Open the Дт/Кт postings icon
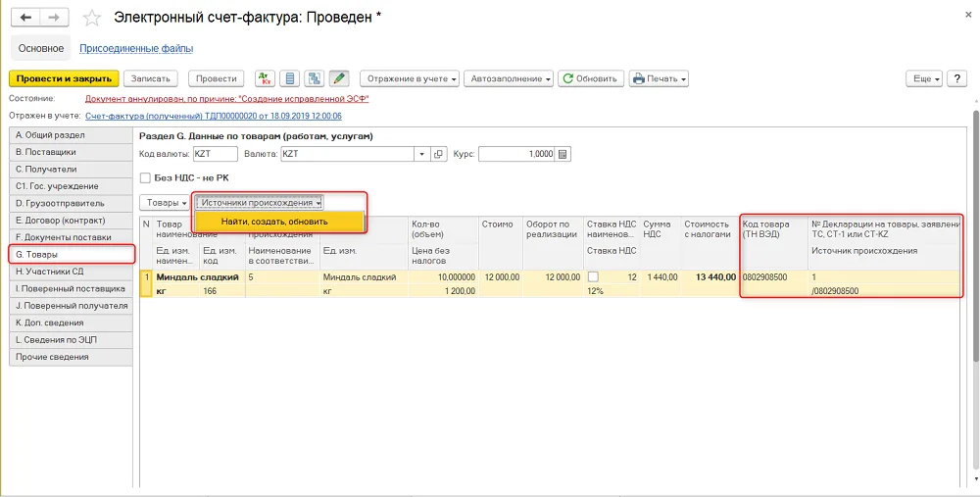 [x=265, y=78]
